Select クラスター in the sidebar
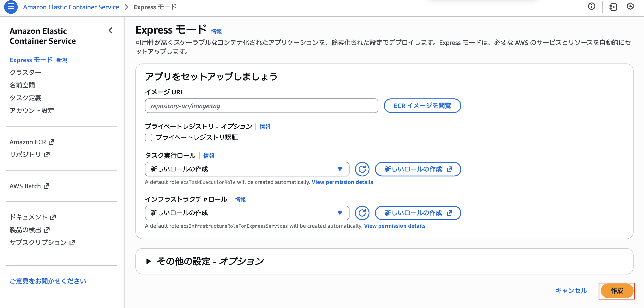644x308 pixels. pyautogui.click(x=25, y=72)
